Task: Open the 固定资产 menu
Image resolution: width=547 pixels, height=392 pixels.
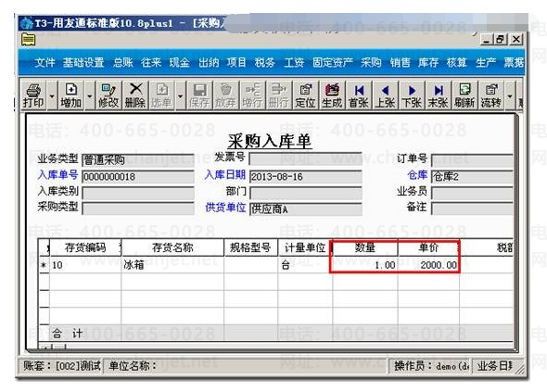Action: (x=333, y=62)
